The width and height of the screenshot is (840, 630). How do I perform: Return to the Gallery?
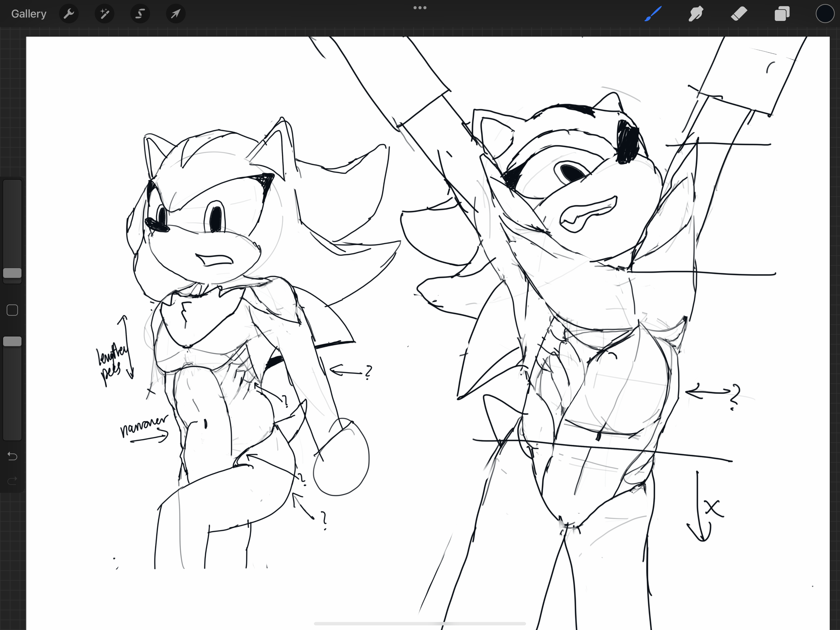tap(29, 14)
